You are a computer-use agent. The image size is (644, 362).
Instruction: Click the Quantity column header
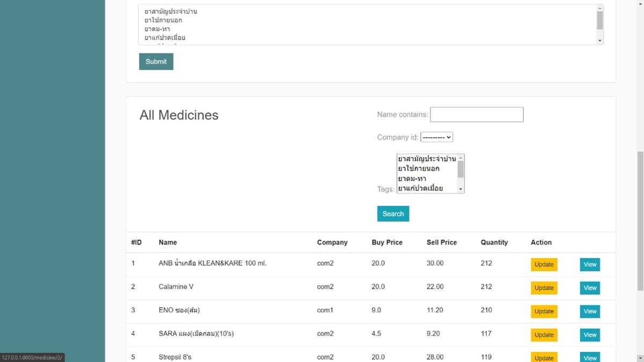pyautogui.click(x=494, y=242)
